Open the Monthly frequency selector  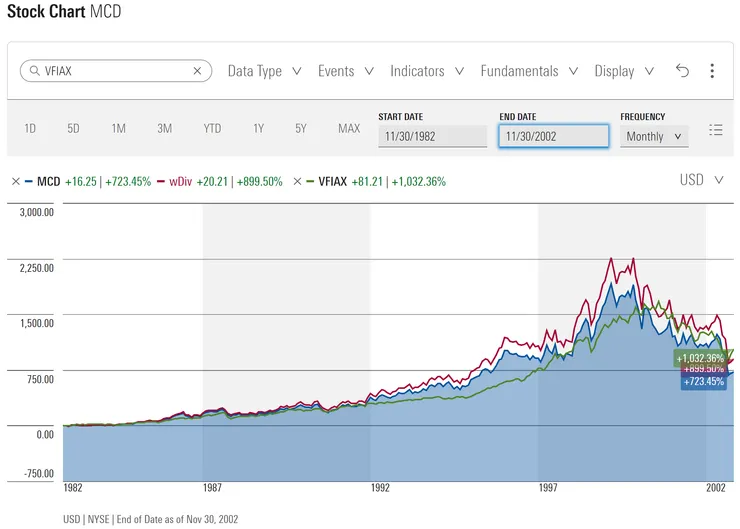(x=654, y=136)
